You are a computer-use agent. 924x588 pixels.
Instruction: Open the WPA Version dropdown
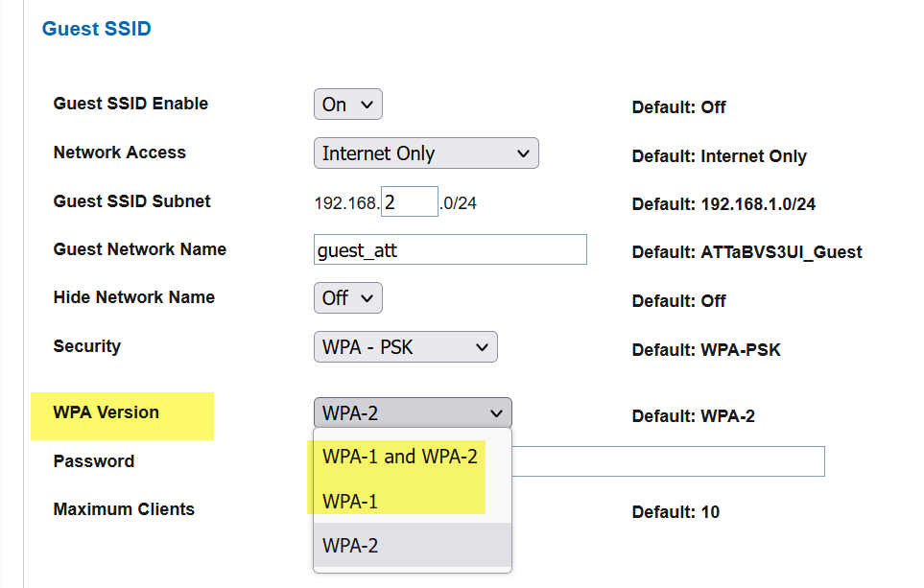412,412
